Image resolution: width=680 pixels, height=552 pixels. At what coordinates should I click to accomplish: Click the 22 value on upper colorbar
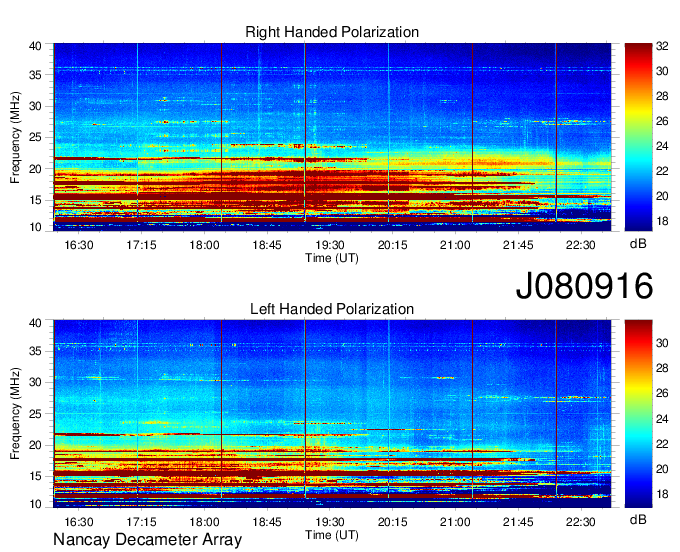coord(662,171)
